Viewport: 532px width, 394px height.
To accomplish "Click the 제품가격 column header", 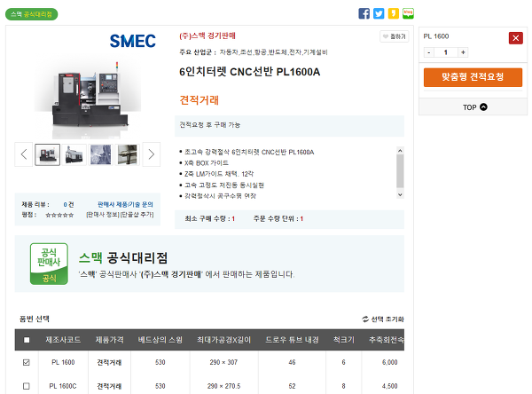I will click(109, 340).
